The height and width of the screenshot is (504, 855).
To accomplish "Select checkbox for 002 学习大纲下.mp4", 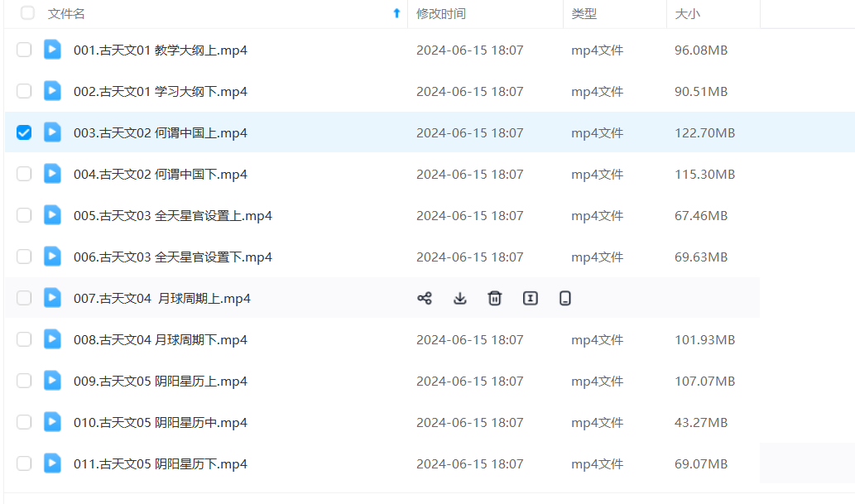I will click(24, 91).
